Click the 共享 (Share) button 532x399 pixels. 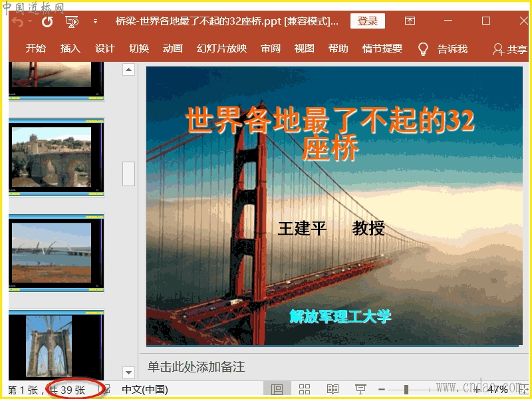point(509,49)
